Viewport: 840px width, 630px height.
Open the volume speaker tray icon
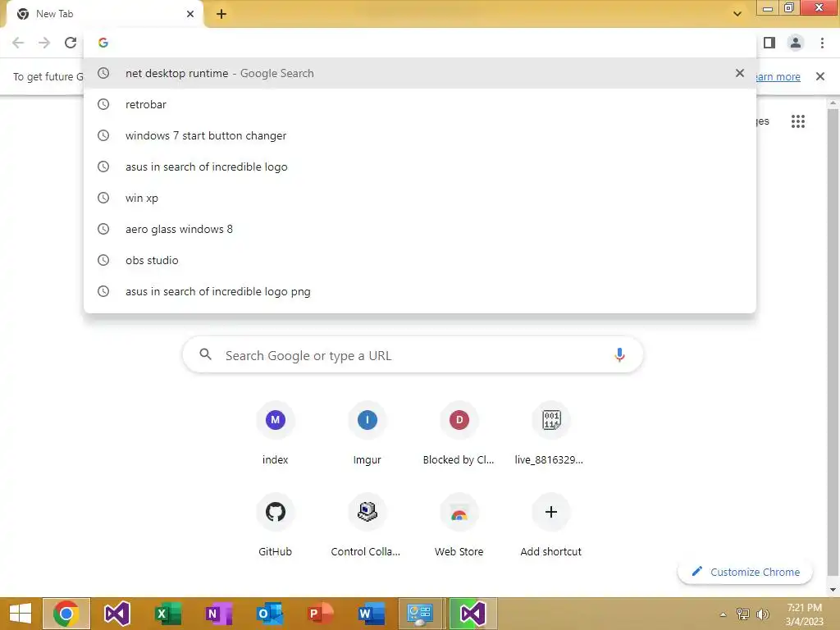click(762, 614)
